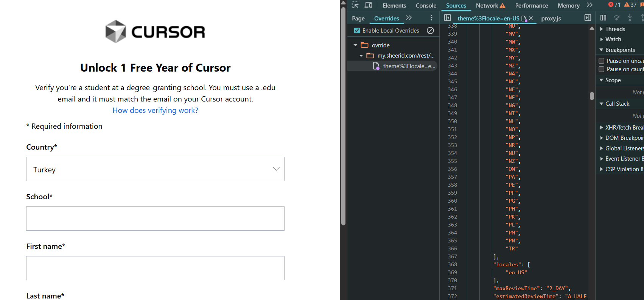Check Pause on uncaught exceptions
This screenshot has width=644, height=300.
point(601,61)
